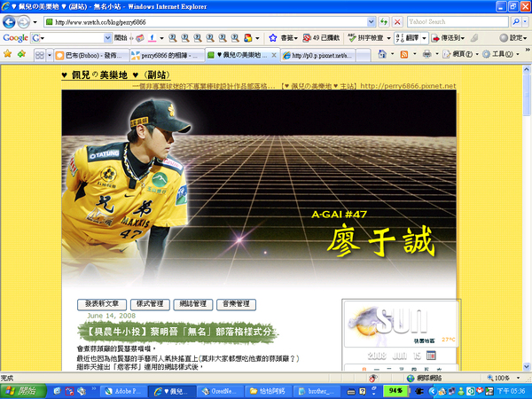Click the calendar icon beside the date widget
The image size is (532, 399).
pyautogui.click(x=431, y=356)
